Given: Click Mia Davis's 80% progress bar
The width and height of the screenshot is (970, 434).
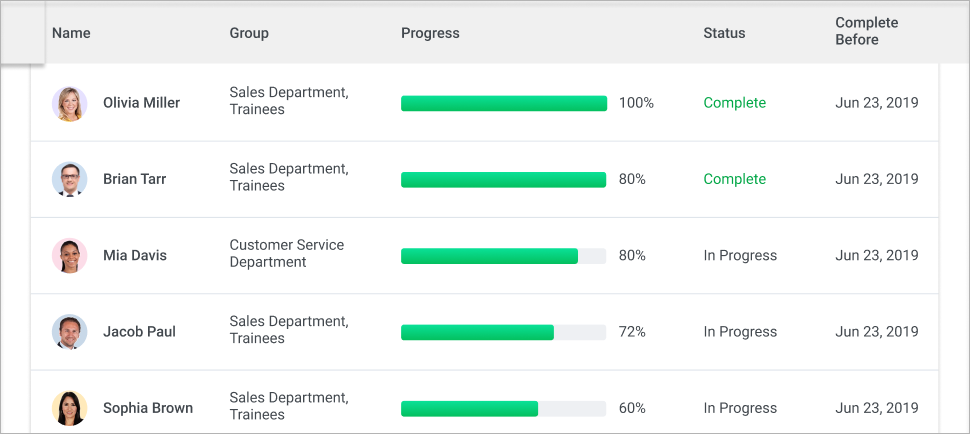Looking at the screenshot, I should 504,256.
